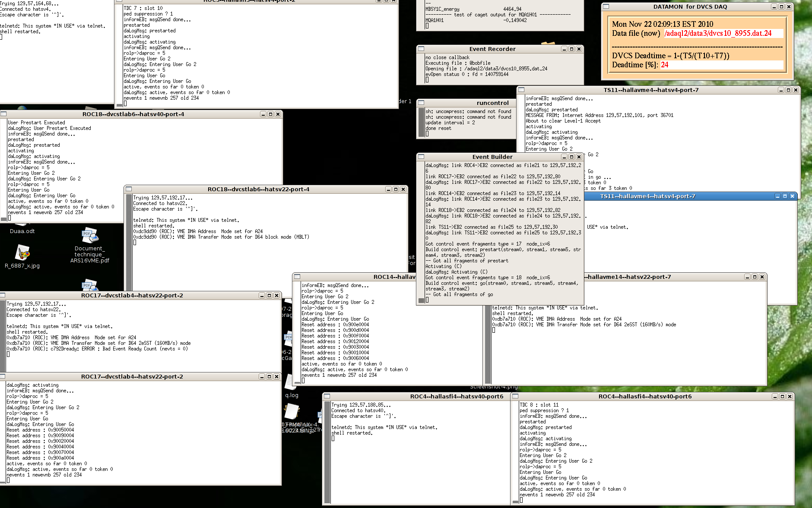Maximize the active blue-titled TS11 window
This screenshot has width=812, height=508.
click(x=785, y=196)
